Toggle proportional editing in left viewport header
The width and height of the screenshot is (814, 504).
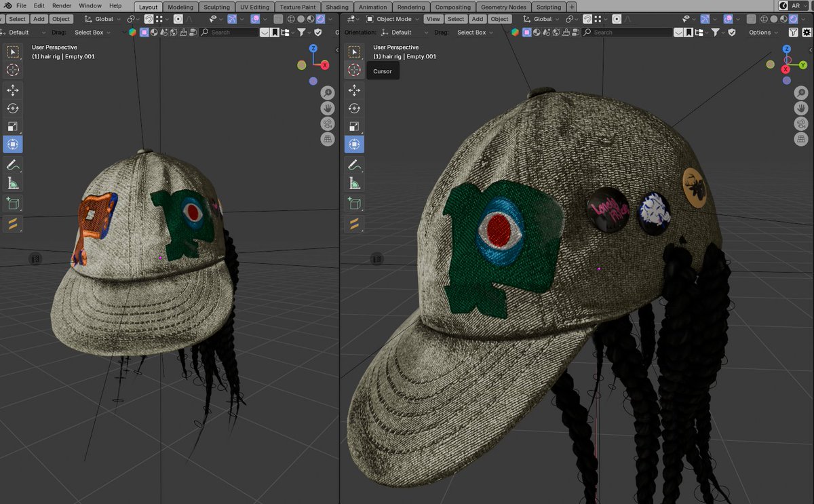[x=178, y=19]
